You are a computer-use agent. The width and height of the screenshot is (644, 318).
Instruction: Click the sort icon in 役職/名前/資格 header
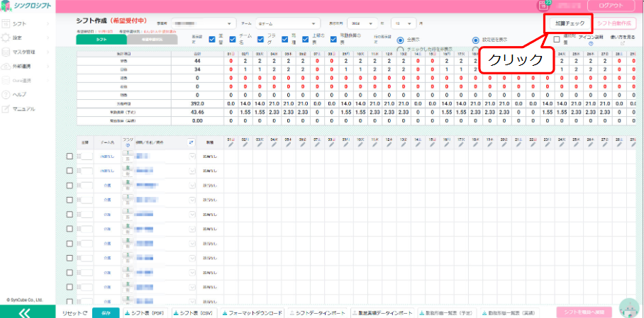191,142
